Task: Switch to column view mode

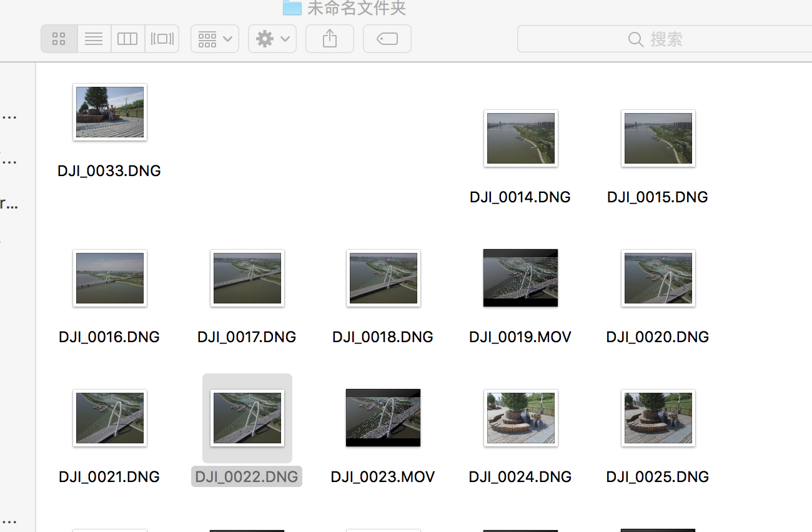Action: point(127,39)
